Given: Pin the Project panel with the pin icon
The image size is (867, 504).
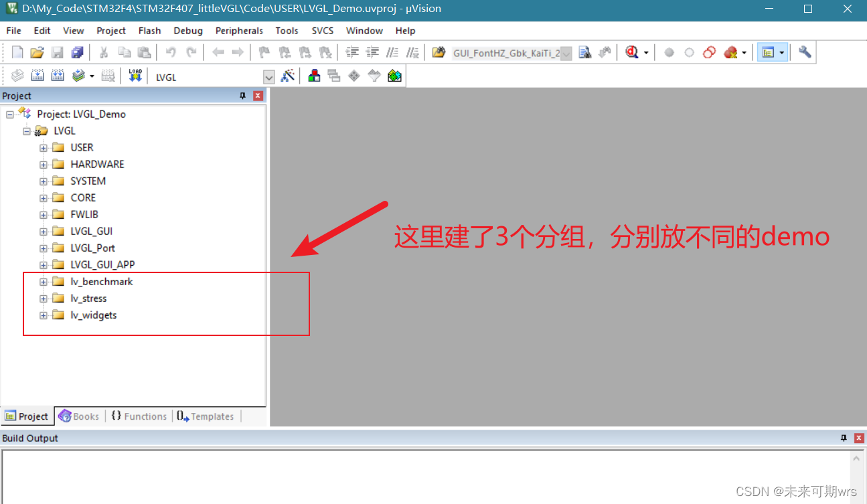Looking at the screenshot, I should 242,96.
